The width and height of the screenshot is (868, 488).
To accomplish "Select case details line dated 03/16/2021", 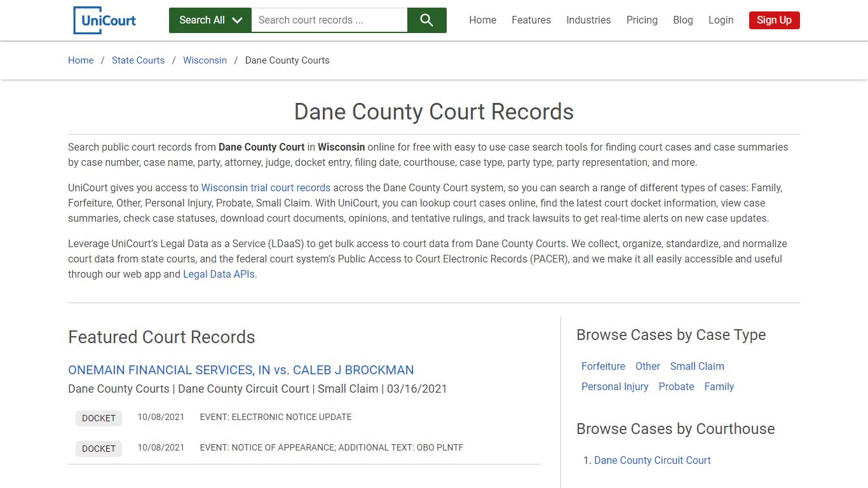I will tap(257, 389).
